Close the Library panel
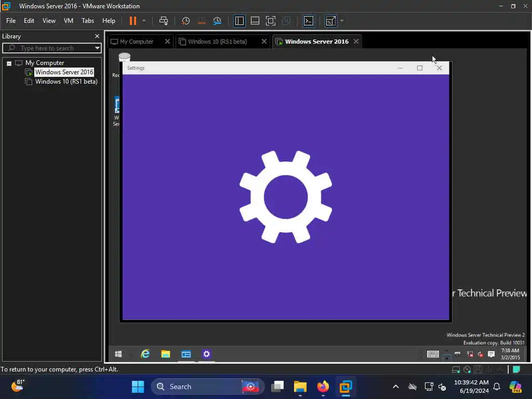Image resolution: width=532 pixels, height=399 pixels. (97, 36)
